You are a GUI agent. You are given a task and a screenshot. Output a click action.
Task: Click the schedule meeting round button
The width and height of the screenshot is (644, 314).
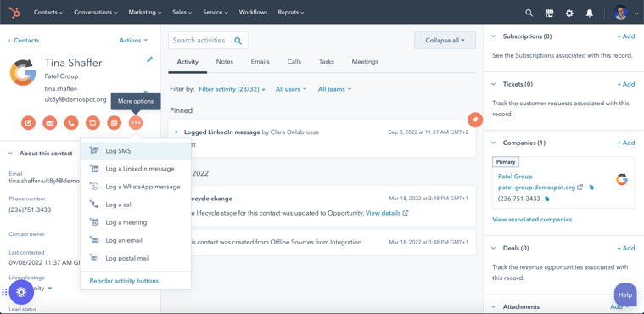115,122
